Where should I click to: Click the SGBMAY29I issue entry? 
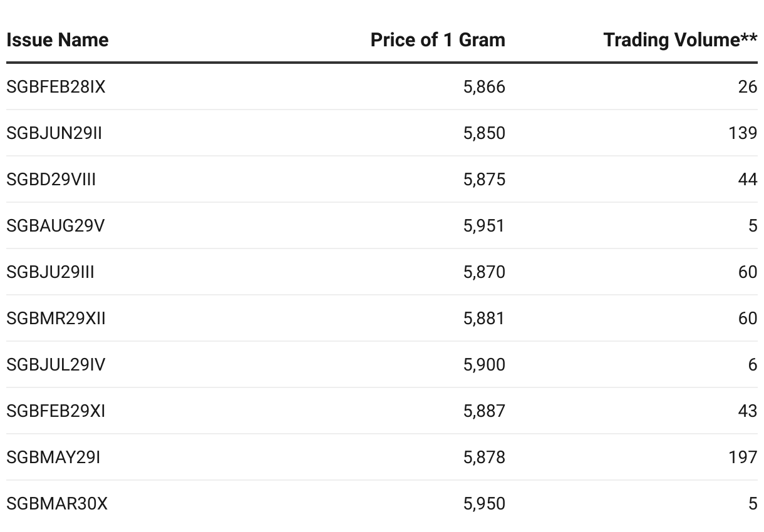[53, 458]
